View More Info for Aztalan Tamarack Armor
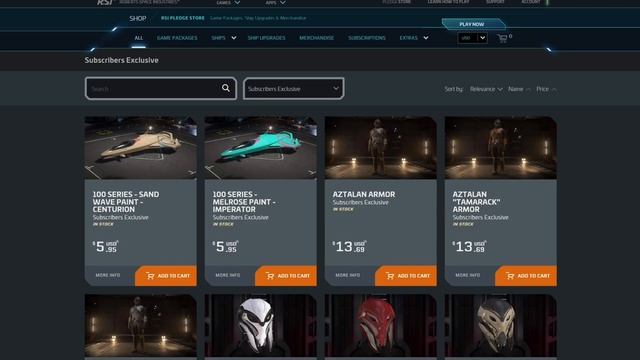The width and height of the screenshot is (640, 360). 468,276
